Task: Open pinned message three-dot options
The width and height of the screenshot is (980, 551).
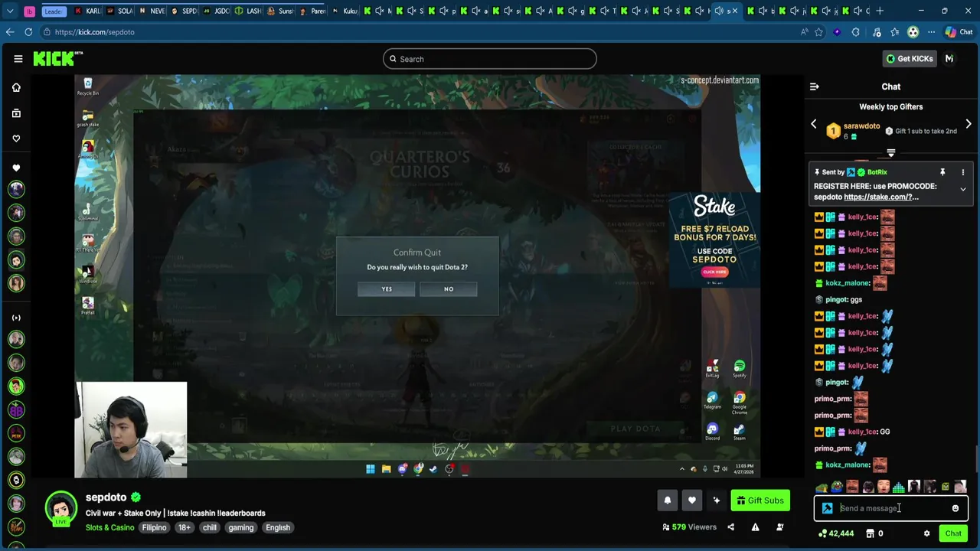Action: (963, 172)
